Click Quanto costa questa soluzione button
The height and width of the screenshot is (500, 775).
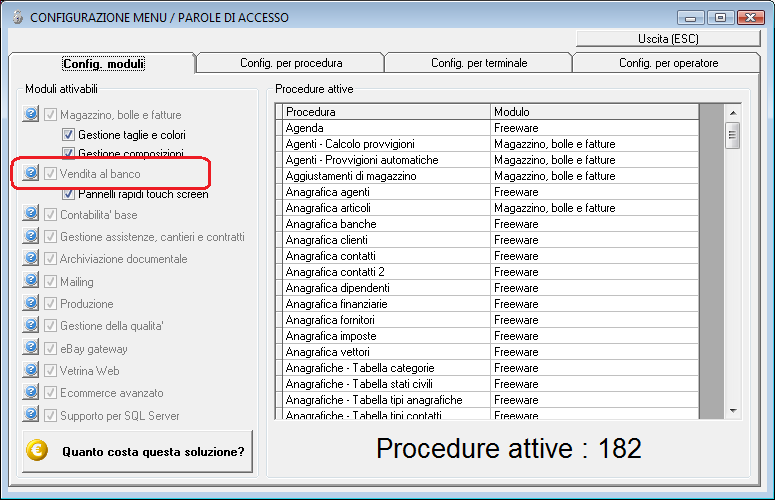(137, 451)
